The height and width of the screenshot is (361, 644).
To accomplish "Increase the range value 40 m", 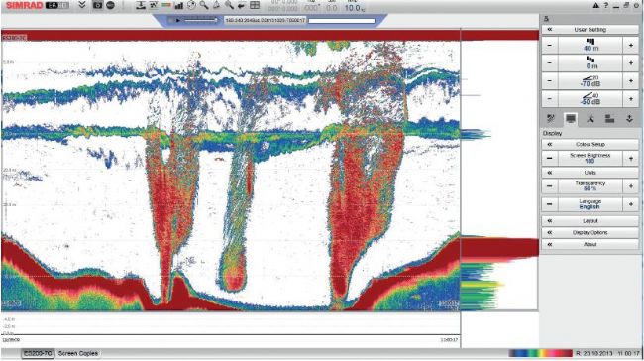I will pyautogui.click(x=631, y=46).
